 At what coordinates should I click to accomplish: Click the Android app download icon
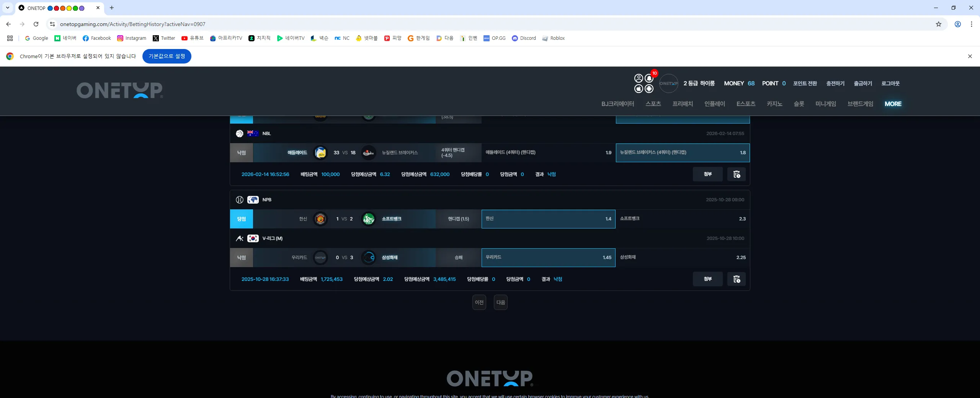pos(649,89)
